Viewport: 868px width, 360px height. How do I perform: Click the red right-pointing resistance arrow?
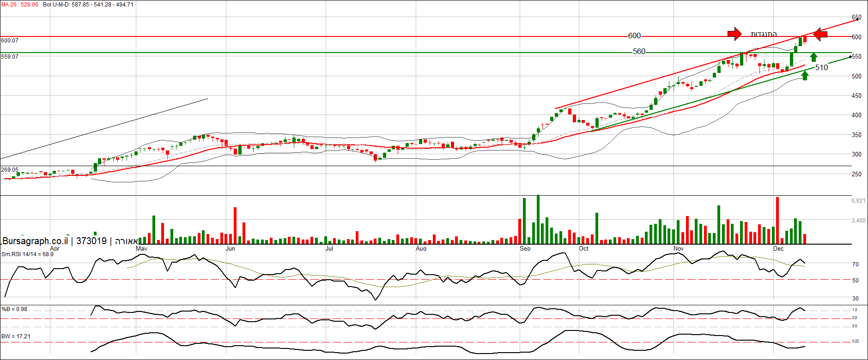point(734,33)
